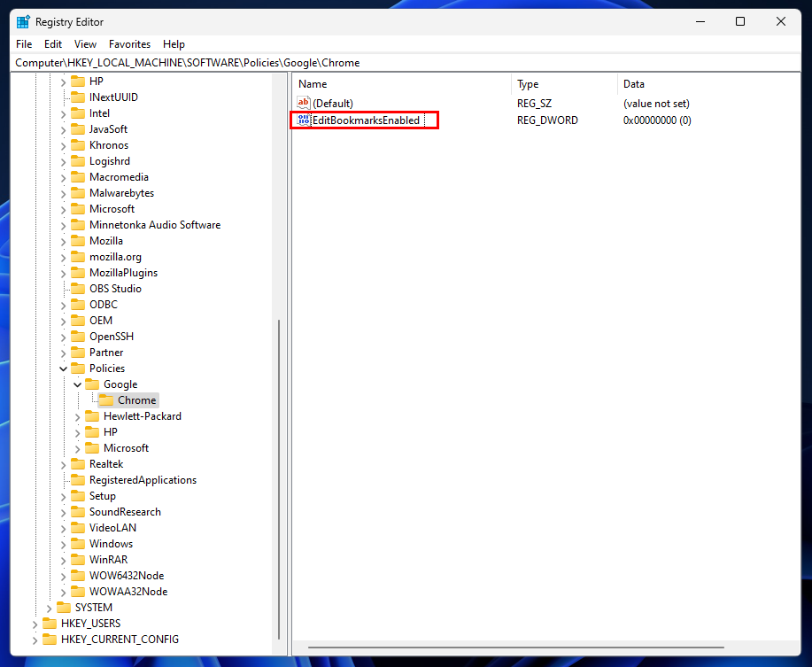
Task: Click the Malwarebytes folder icon
Action: [x=78, y=192]
